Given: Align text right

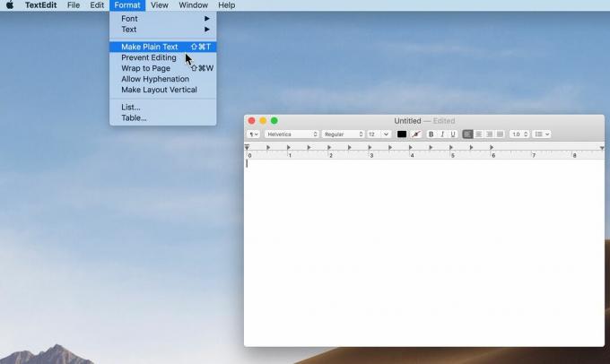Looking at the screenshot, I should tap(490, 134).
